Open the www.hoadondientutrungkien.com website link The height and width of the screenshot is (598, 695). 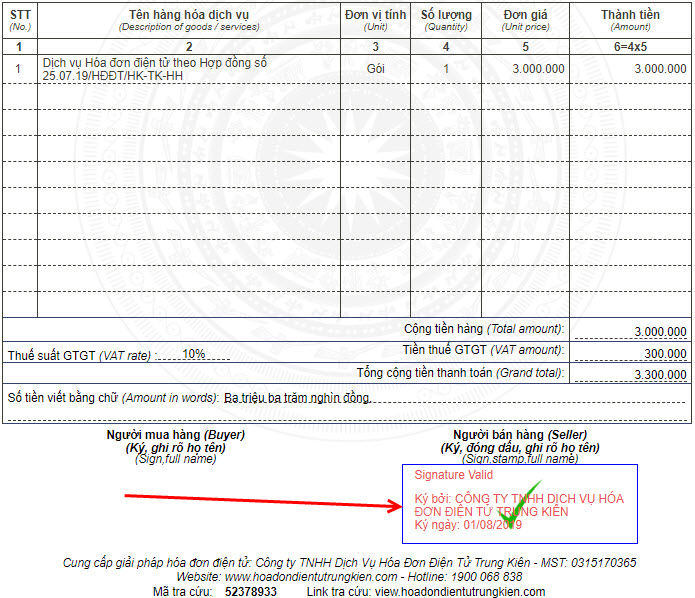[x=312, y=577]
